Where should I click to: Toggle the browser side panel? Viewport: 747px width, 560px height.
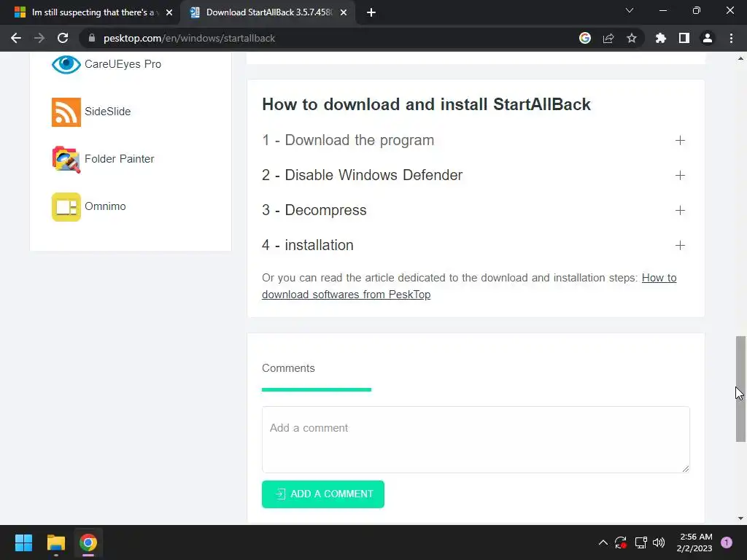684,38
